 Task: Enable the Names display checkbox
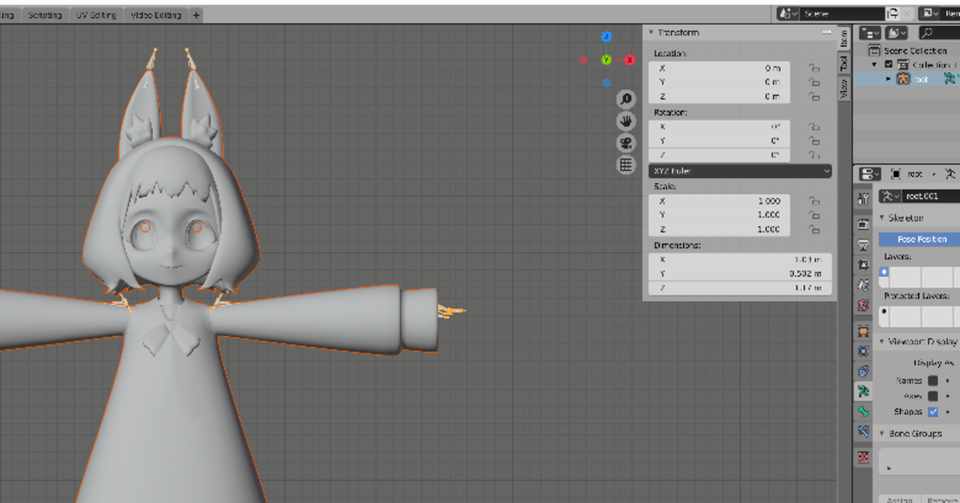933,381
